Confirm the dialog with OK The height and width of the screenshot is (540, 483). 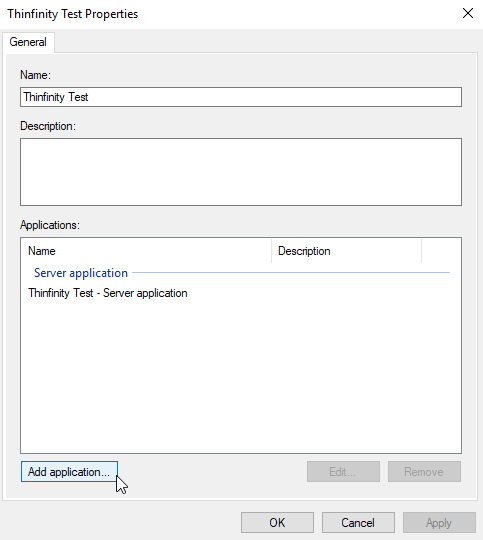pyautogui.click(x=277, y=522)
